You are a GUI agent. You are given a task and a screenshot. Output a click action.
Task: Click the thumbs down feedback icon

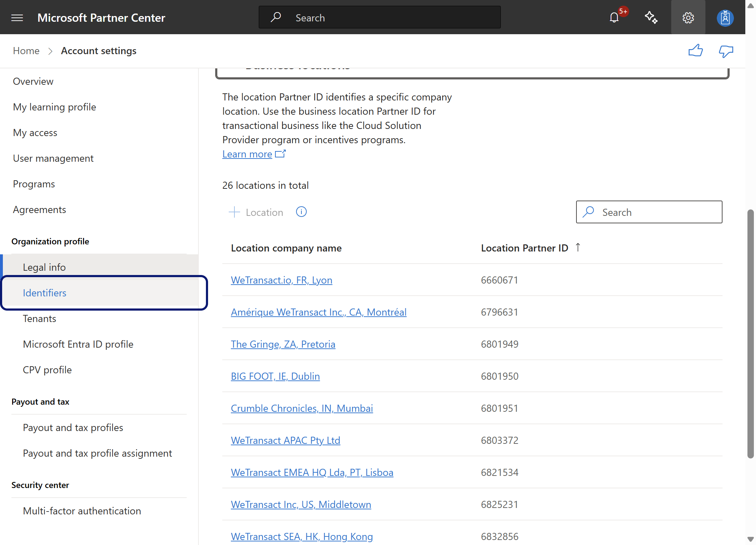[x=726, y=51]
